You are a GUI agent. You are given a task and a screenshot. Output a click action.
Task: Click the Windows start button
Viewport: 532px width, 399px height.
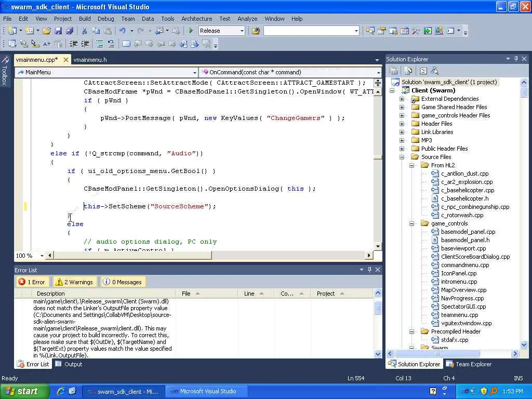(25, 391)
